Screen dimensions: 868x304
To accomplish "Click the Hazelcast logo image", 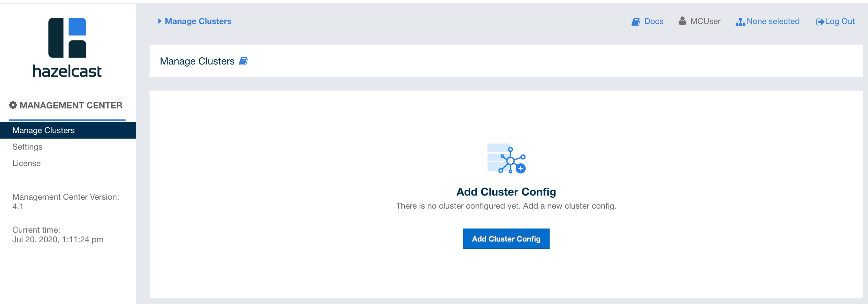I will click(67, 38).
